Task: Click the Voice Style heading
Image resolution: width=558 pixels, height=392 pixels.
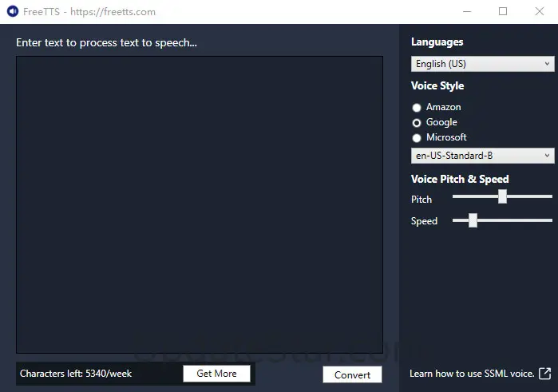Action: (437, 85)
